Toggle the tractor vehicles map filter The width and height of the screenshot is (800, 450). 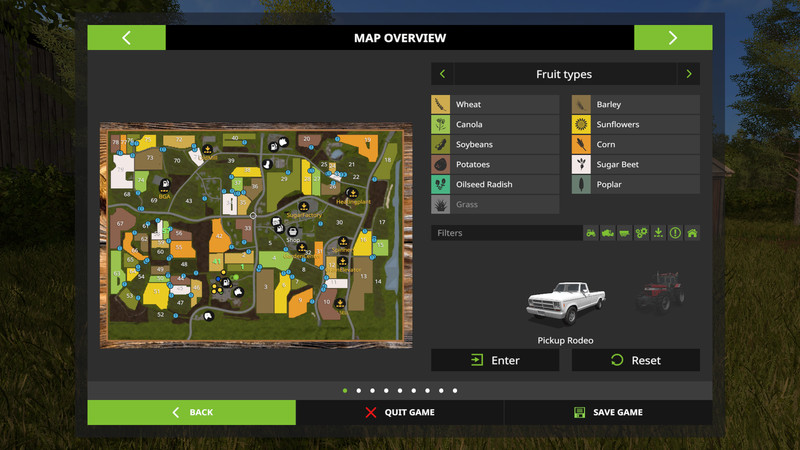click(591, 233)
